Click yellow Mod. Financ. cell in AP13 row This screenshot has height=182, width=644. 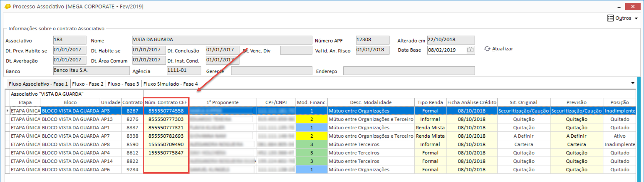pyautogui.click(x=312, y=119)
